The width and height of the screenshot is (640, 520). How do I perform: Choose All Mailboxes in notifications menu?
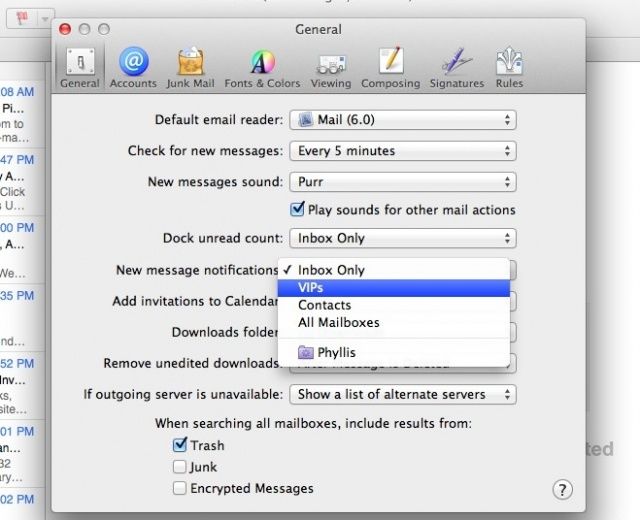(x=394, y=322)
